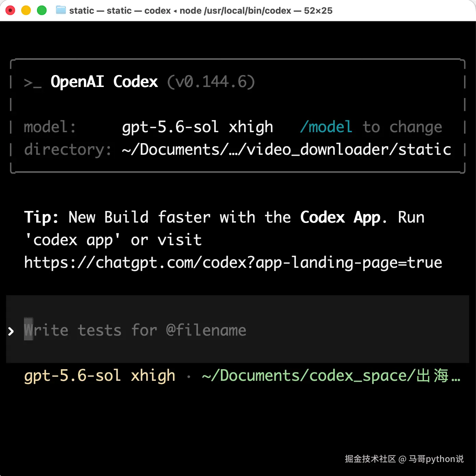Viewport: 476px width, 476px height.
Task: Open the chatgpt.com codex landing page URL
Action: pyautogui.click(x=233, y=263)
